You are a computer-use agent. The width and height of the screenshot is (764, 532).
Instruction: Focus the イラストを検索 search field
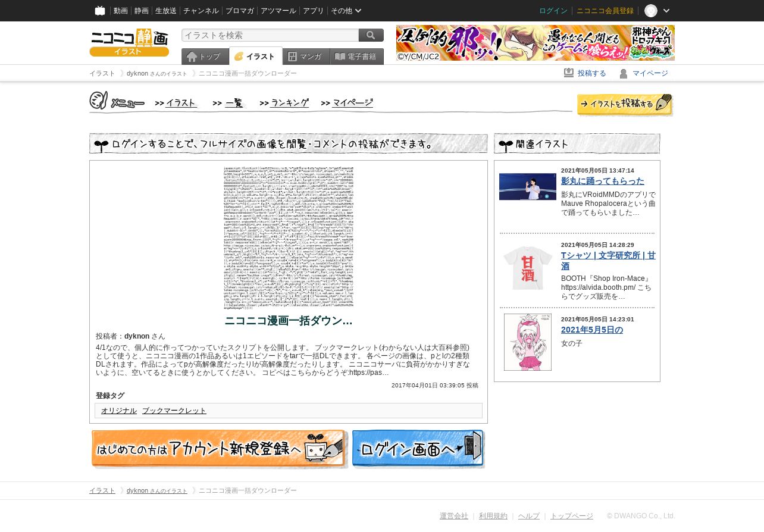click(270, 35)
